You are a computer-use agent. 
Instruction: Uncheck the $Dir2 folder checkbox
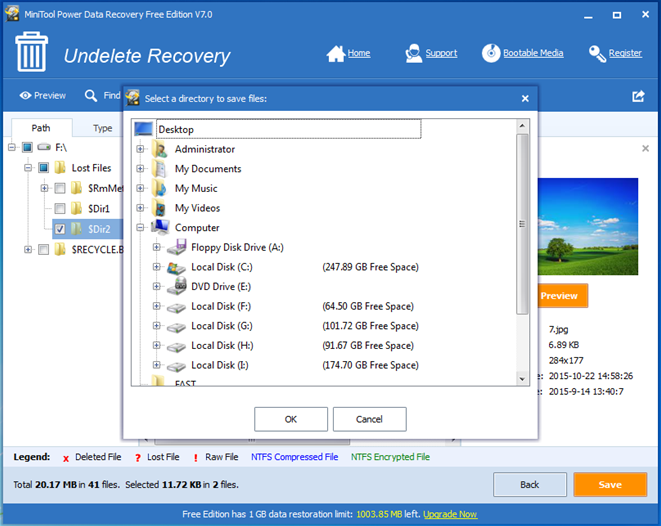coord(60,229)
